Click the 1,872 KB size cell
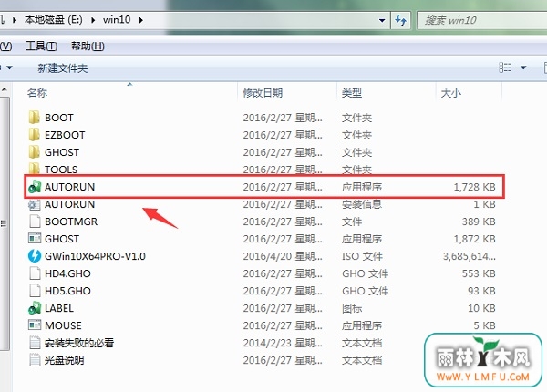Viewport: 547px width, 392px height. pos(474,239)
